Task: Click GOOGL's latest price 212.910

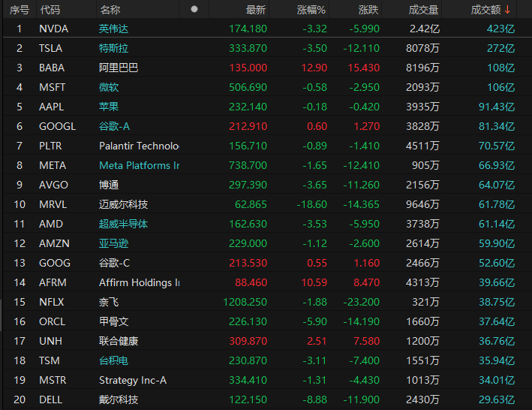Action: (x=248, y=126)
